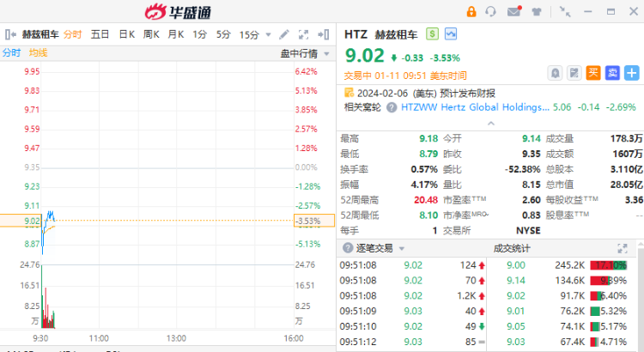This screenshot has width=644, height=352.
Task: Click the skin theme shirt icon
Action: [537, 12]
